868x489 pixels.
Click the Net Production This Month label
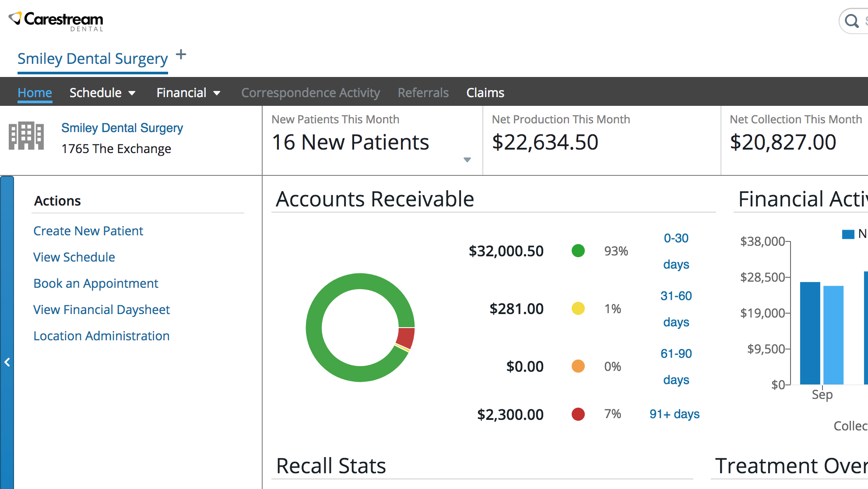pos(561,119)
